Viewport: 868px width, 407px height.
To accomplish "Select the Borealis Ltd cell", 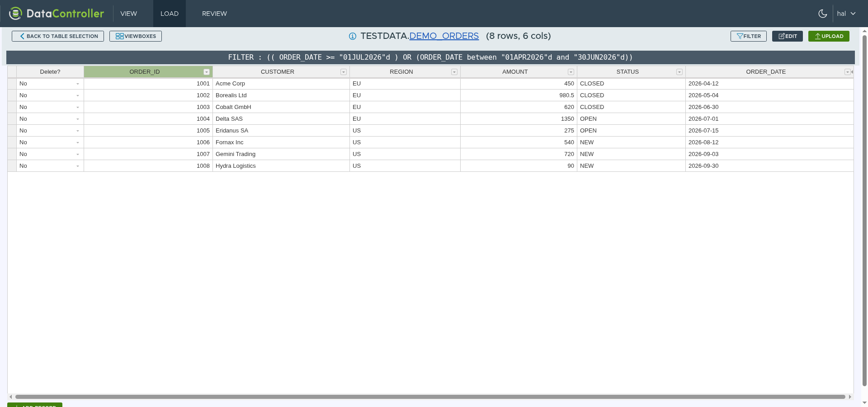I will [281, 95].
